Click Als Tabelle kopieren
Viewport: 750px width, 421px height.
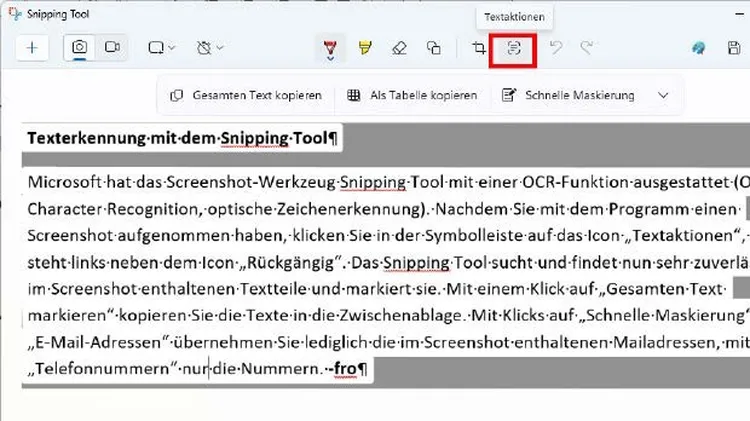[x=412, y=95]
